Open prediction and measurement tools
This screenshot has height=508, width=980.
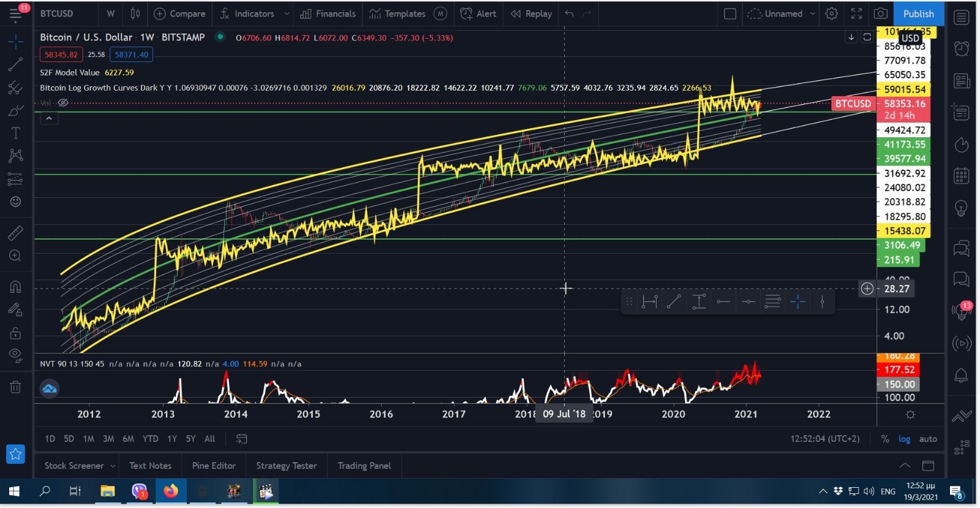[x=15, y=179]
